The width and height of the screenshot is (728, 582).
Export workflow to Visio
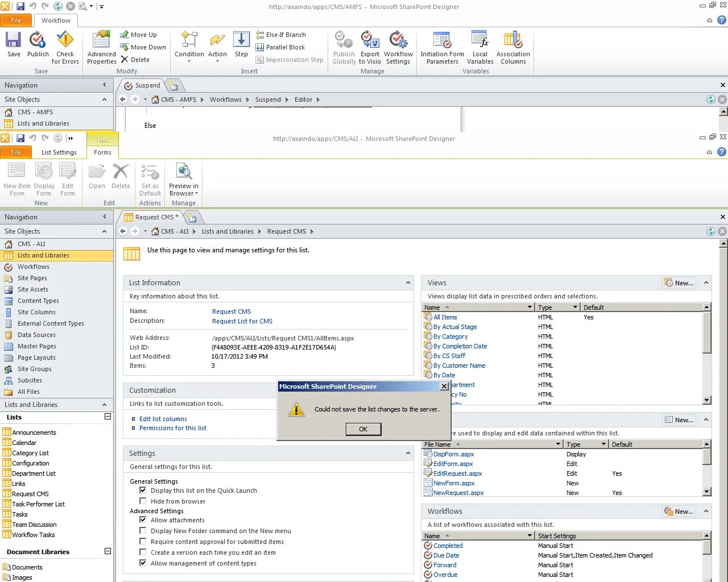pyautogui.click(x=370, y=48)
